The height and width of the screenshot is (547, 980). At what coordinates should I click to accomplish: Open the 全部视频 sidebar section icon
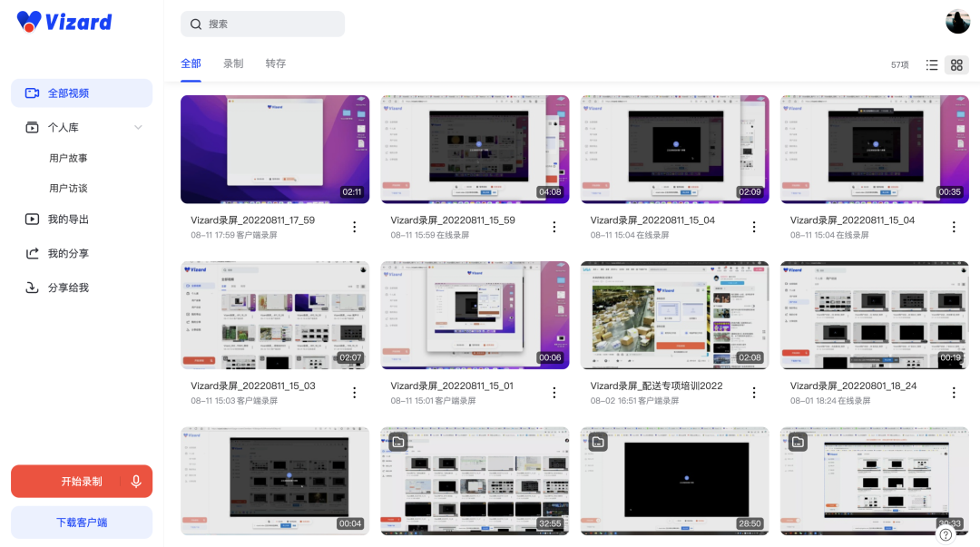point(34,93)
